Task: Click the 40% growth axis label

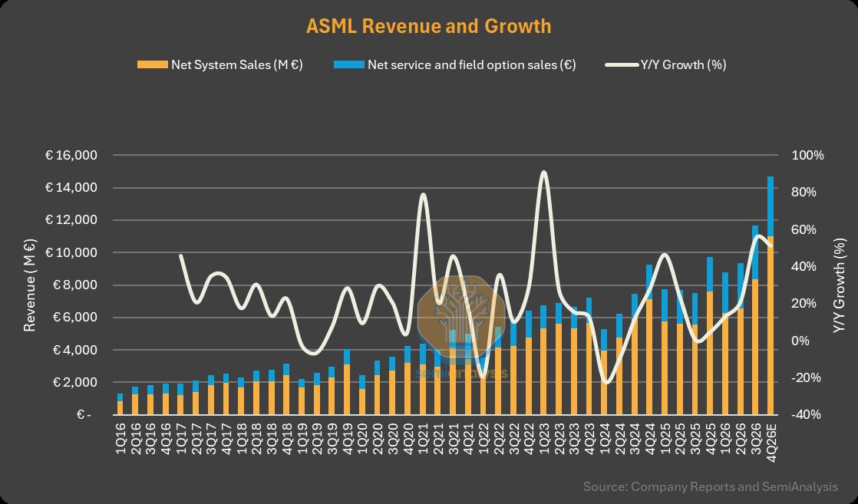Action: [x=804, y=266]
